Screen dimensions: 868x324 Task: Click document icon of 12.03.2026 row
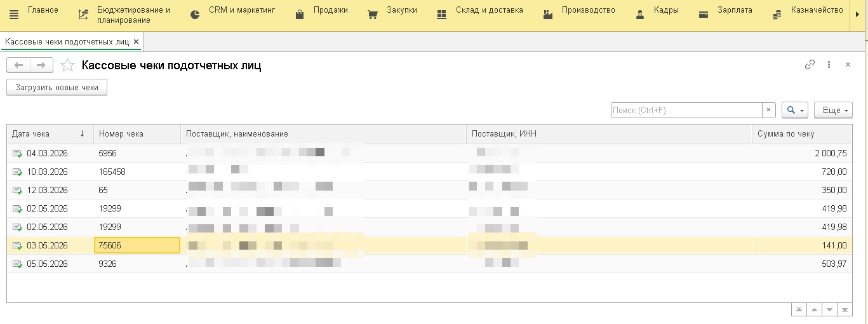(x=17, y=190)
